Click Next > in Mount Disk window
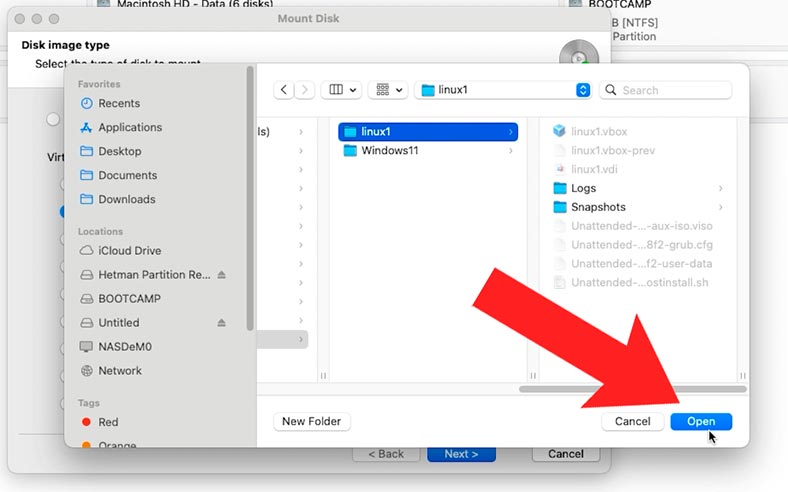 click(x=461, y=454)
